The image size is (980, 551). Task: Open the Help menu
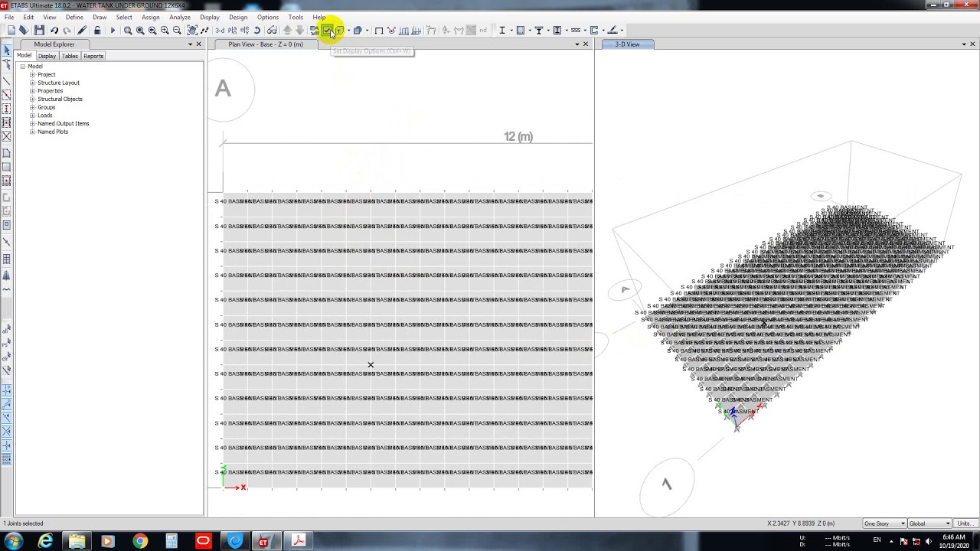click(x=319, y=17)
